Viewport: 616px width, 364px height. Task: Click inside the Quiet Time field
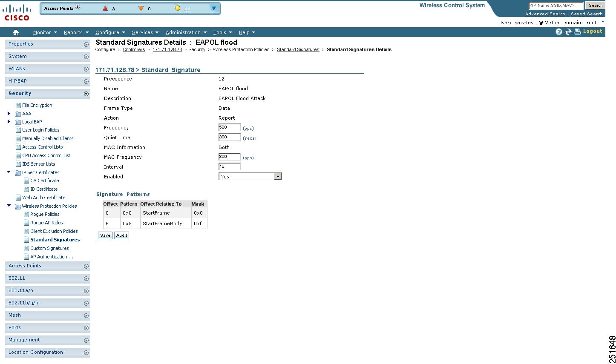click(229, 137)
